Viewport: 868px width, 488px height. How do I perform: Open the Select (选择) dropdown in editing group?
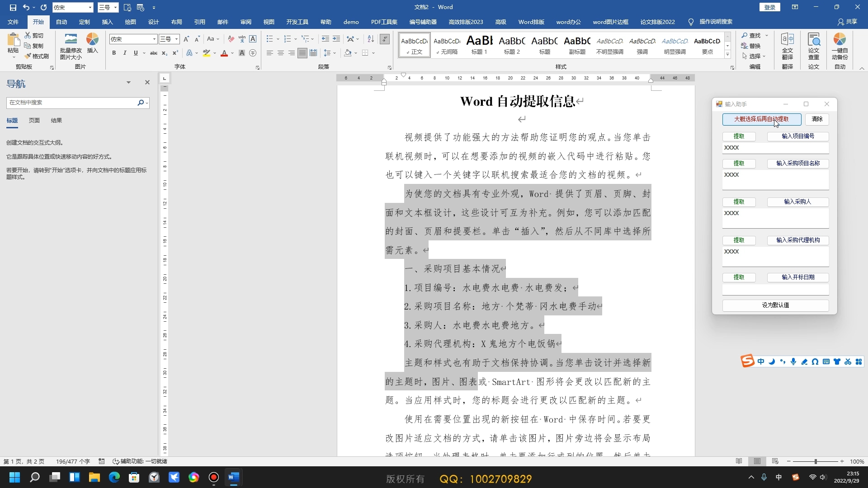(x=754, y=56)
